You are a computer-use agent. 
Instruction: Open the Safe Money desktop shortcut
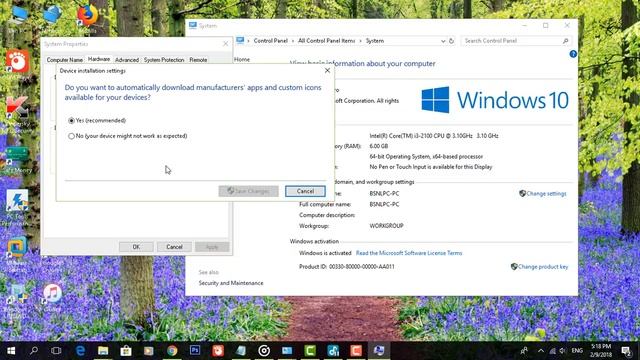pos(17,160)
